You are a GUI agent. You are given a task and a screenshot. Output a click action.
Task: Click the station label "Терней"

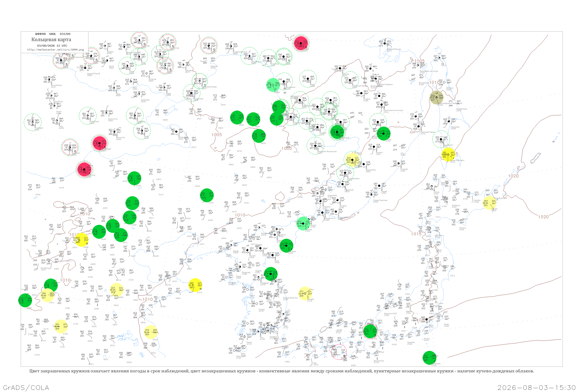click(384, 191)
